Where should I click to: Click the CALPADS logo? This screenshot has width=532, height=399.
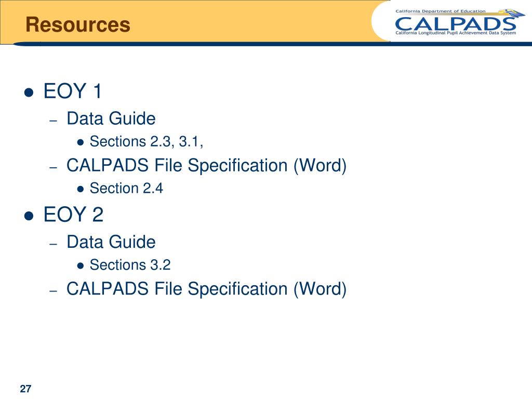455,24
